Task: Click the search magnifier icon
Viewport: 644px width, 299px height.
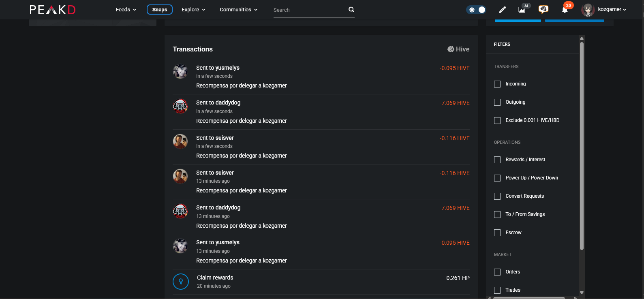Action: click(351, 9)
